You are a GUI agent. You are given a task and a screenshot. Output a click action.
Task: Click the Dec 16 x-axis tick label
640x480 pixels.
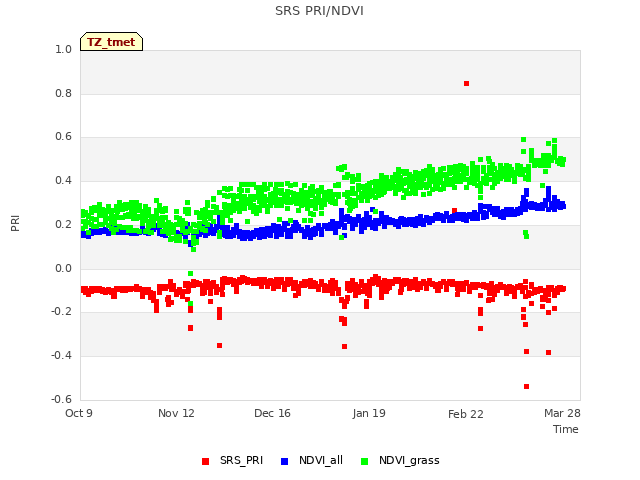click(x=272, y=413)
